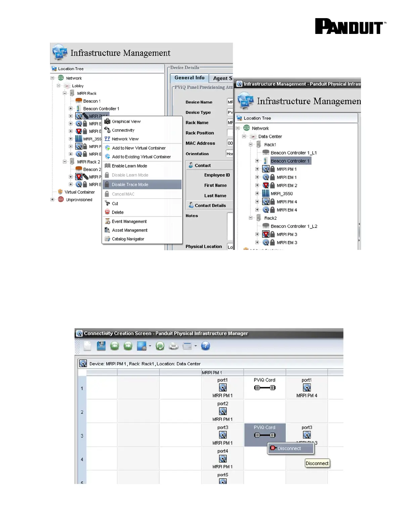Image resolution: width=411 pixels, height=532 pixels.
Task: Collapse Rack2 node in right tree
Action: pos(250,218)
